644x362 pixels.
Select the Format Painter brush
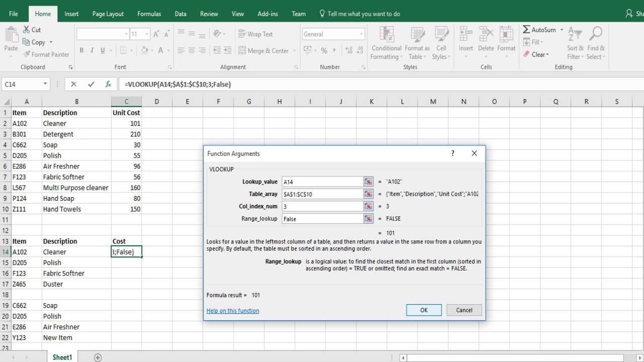[26, 54]
